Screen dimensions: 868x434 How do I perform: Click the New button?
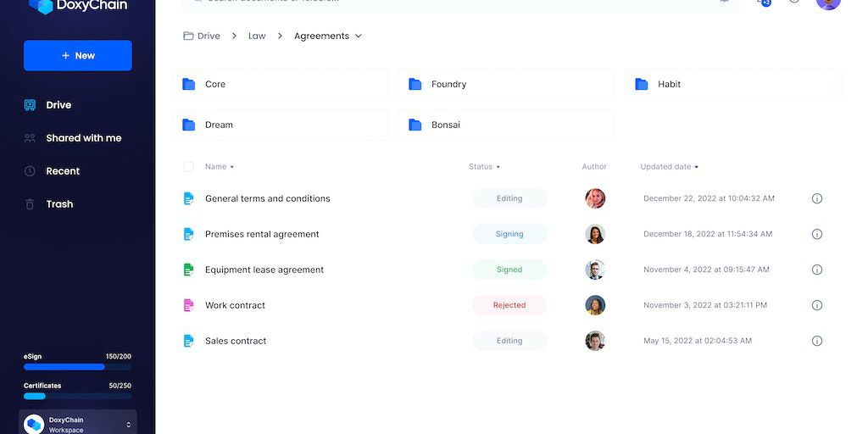coord(77,55)
